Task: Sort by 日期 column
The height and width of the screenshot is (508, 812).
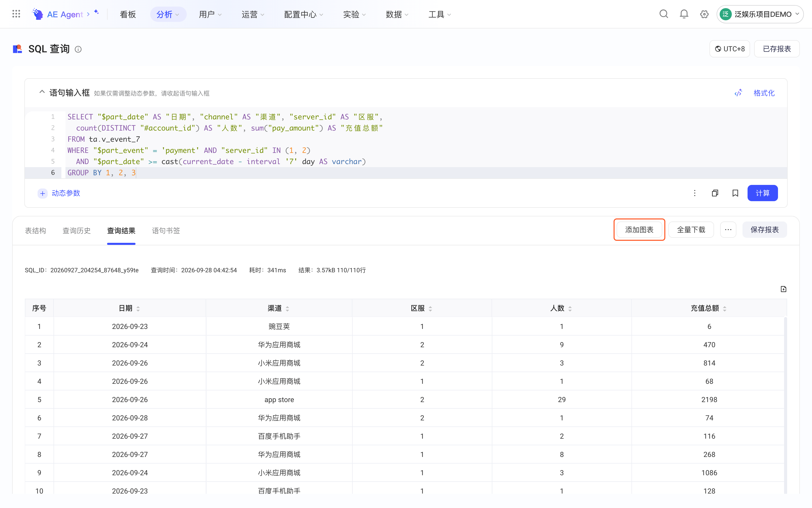Action: [138, 308]
